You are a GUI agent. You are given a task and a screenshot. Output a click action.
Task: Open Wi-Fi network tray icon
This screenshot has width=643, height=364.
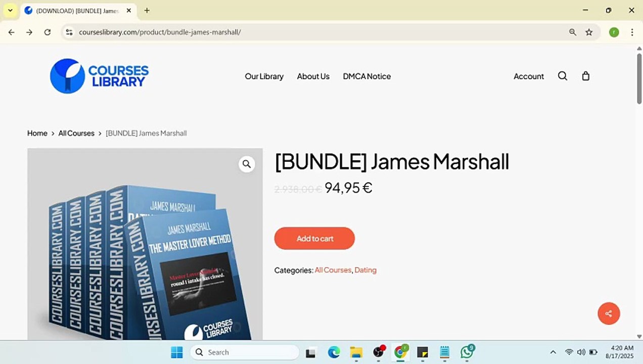pos(569,352)
